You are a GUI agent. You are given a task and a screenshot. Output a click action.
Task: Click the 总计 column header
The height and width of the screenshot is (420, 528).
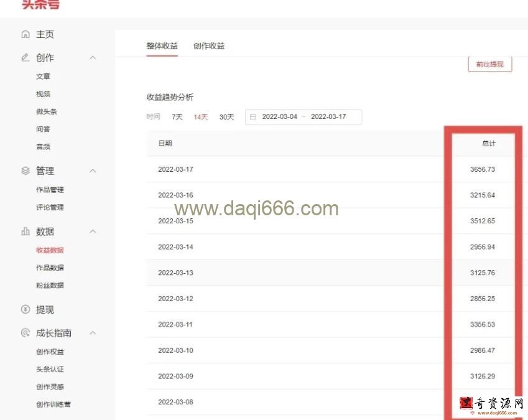point(489,144)
